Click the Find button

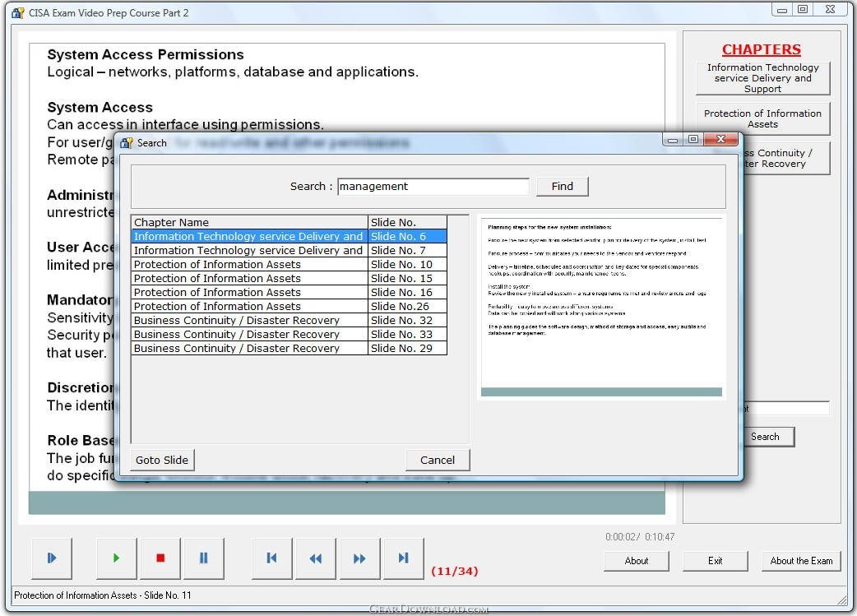click(562, 186)
